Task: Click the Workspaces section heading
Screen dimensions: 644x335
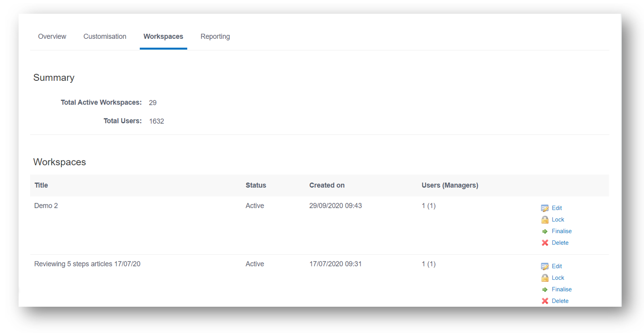Action: coord(59,162)
